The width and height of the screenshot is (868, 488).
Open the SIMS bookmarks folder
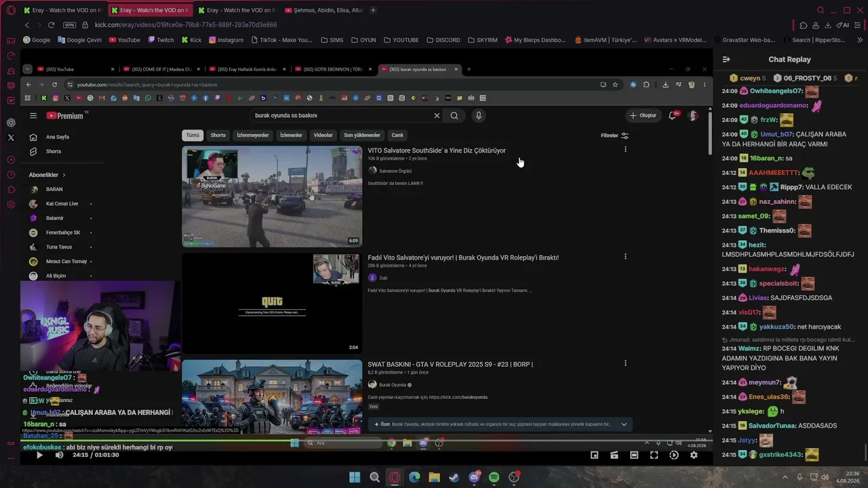[332, 40]
